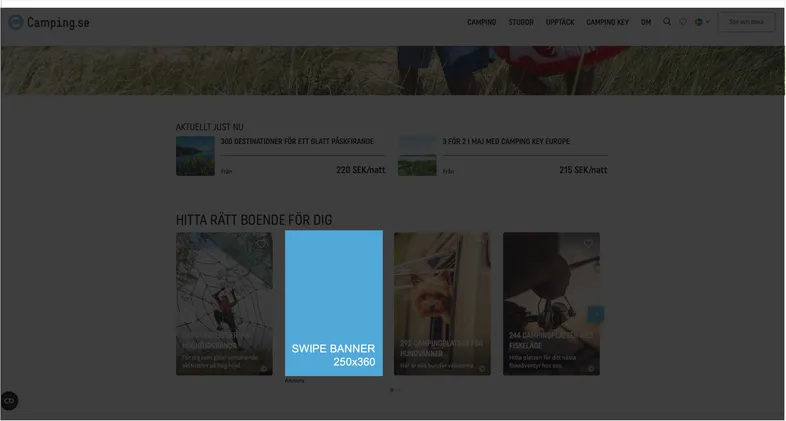786x421 pixels.
Task: Open the UPPTÄCK menu
Action: click(560, 22)
